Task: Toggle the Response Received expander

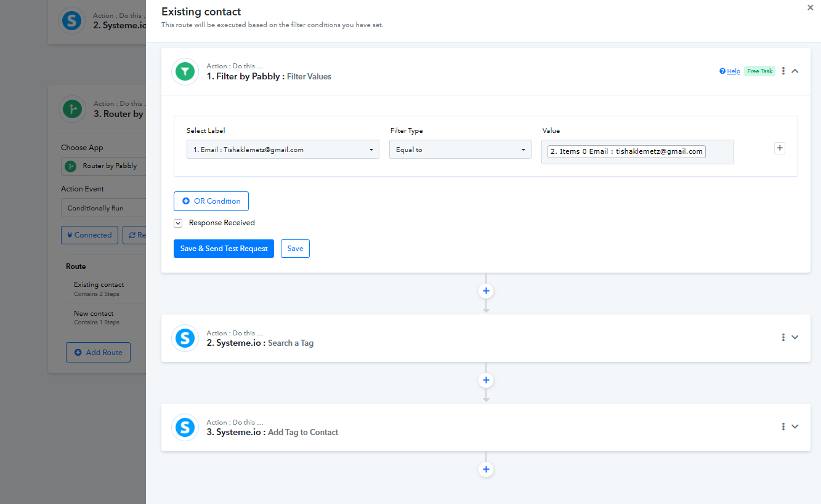Action: (x=178, y=223)
